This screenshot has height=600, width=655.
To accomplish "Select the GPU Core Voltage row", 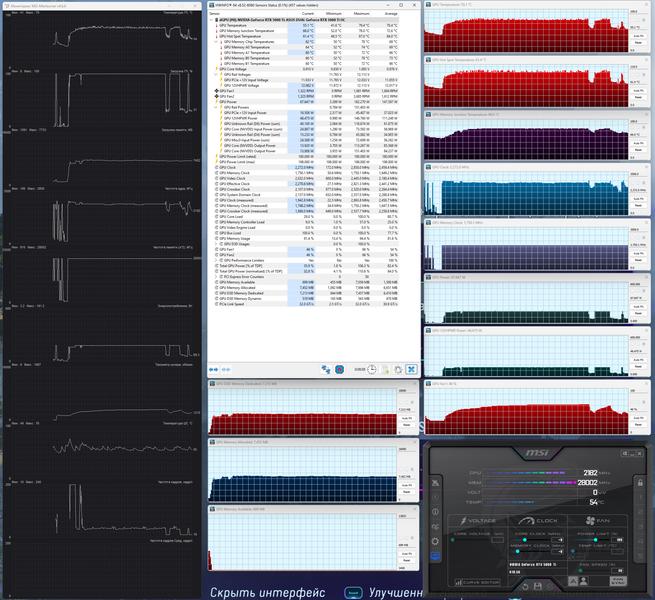I will [304, 69].
